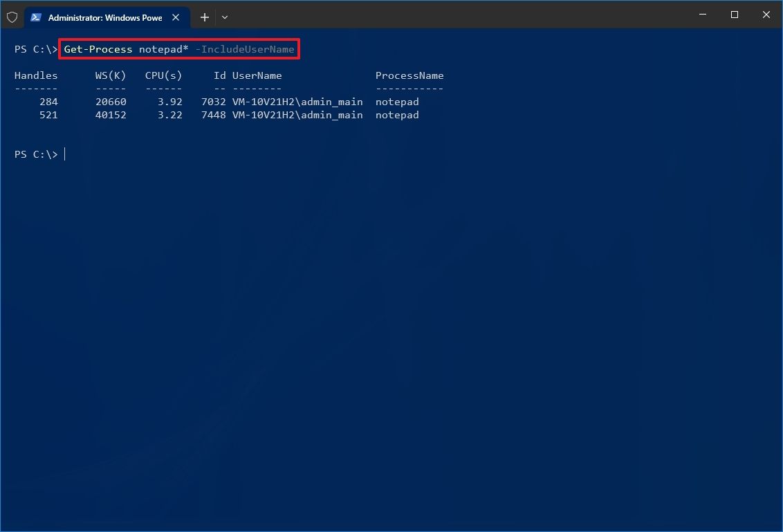Image resolution: width=783 pixels, height=532 pixels.
Task: Open the tab dropdown chevron menu
Action: click(x=223, y=17)
